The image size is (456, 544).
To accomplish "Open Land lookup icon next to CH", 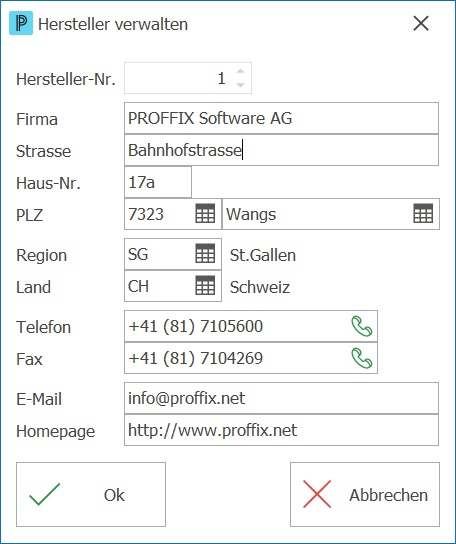I will click(205, 286).
